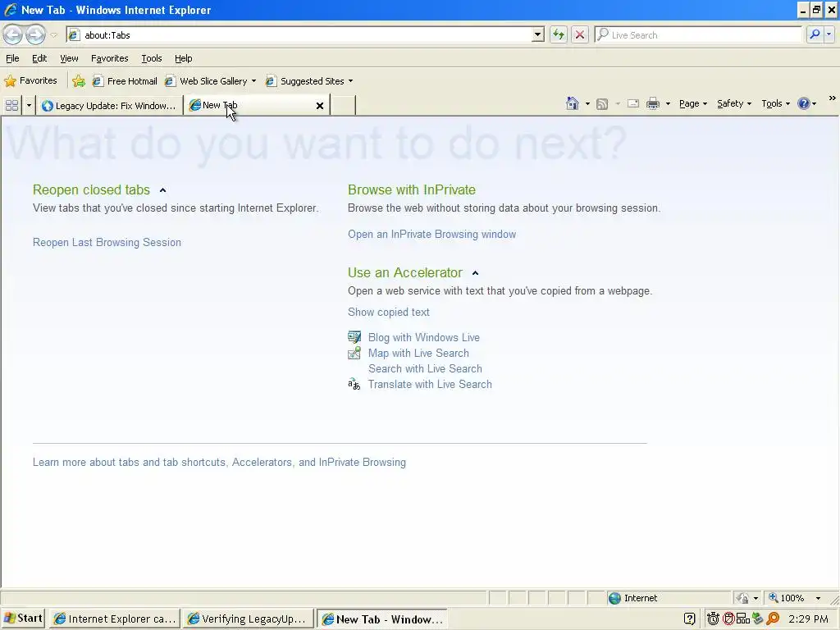840x630 pixels.
Task: Click the address bar field
Action: pos(306,34)
